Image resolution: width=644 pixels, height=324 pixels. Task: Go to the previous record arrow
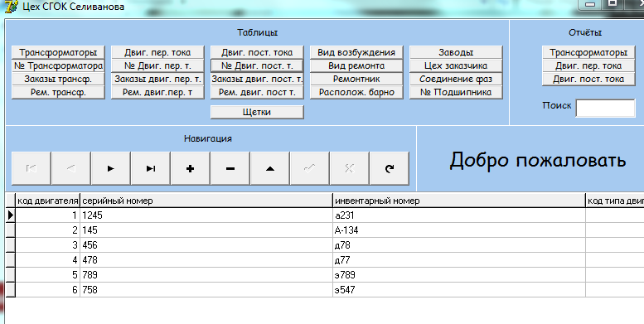71,168
